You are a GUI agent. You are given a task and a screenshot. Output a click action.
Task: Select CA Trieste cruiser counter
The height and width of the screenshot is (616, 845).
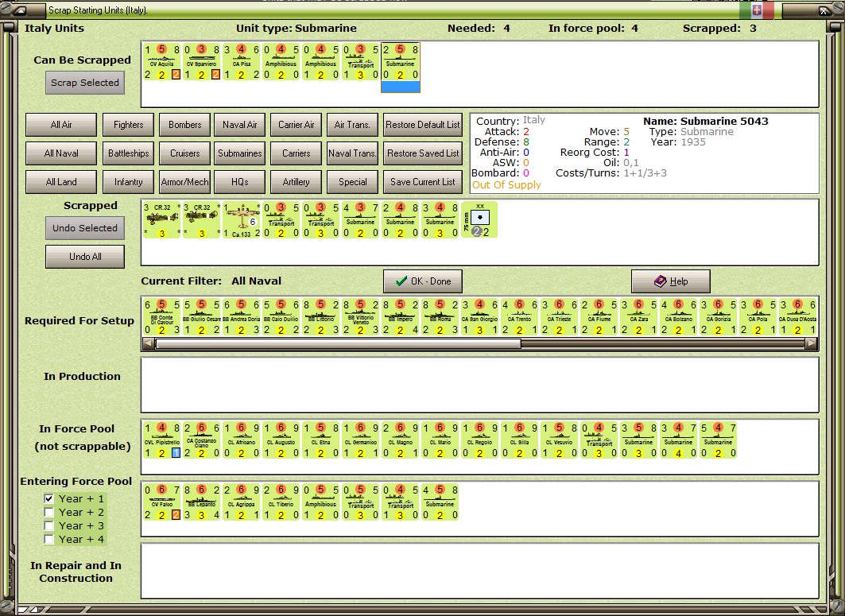pos(560,317)
